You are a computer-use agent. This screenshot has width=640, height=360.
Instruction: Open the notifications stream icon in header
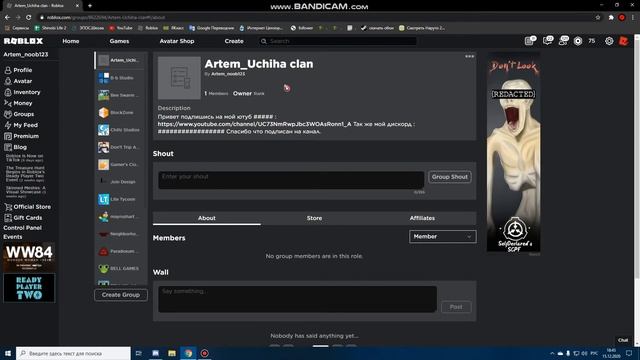(x=530, y=41)
